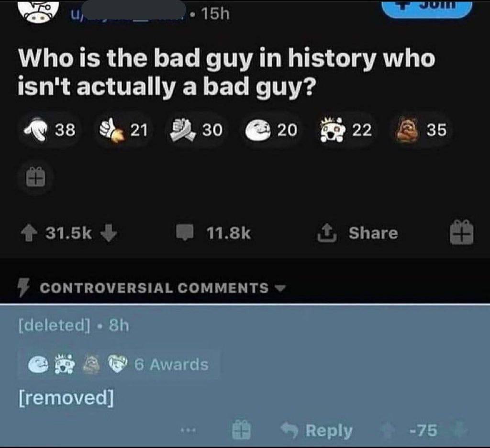View the comment's 6 Awards list
Image resolution: width=490 pixels, height=448 pixels.
(x=119, y=364)
